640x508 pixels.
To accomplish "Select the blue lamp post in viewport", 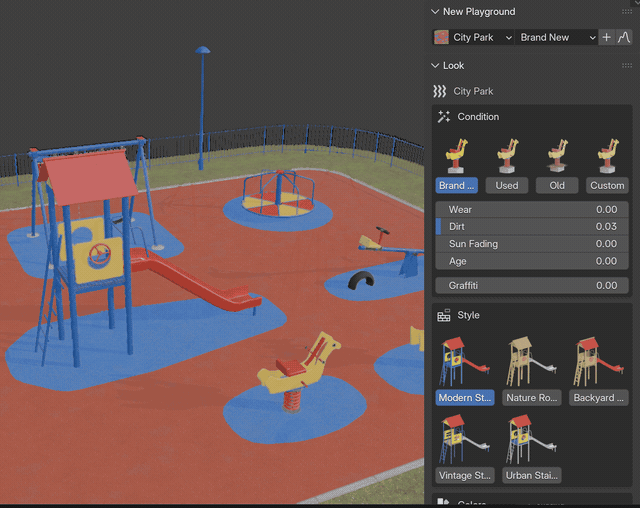I will point(202,108).
